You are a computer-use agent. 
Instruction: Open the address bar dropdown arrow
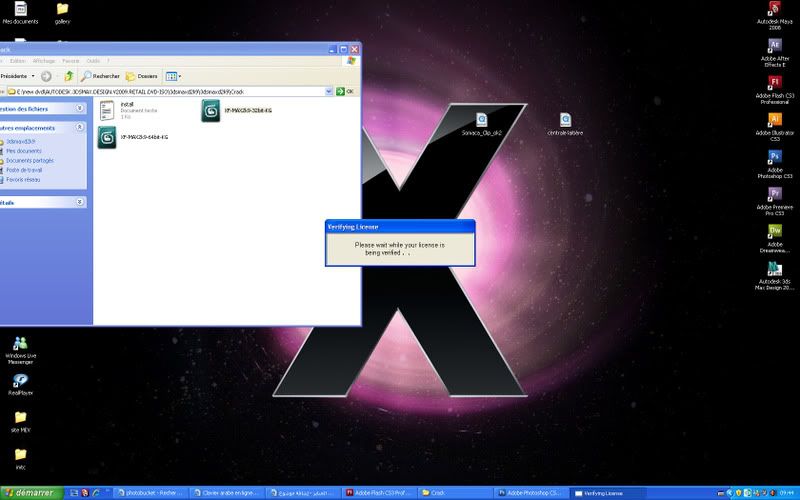click(329, 91)
